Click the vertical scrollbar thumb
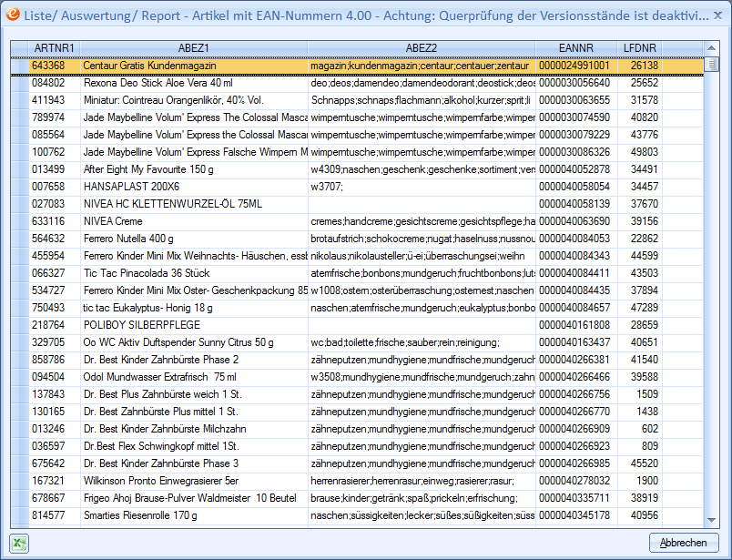The image size is (732, 560). pyautogui.click(x=712, y=66)
